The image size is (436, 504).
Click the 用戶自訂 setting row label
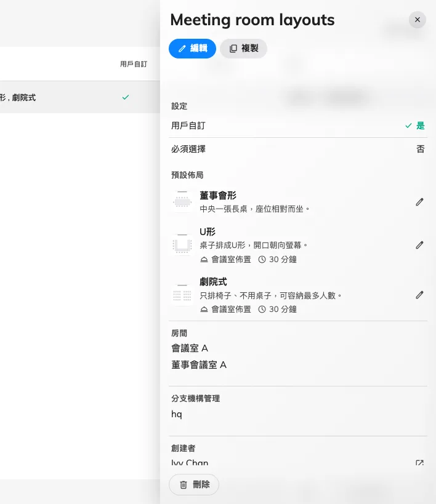(188, 126)
